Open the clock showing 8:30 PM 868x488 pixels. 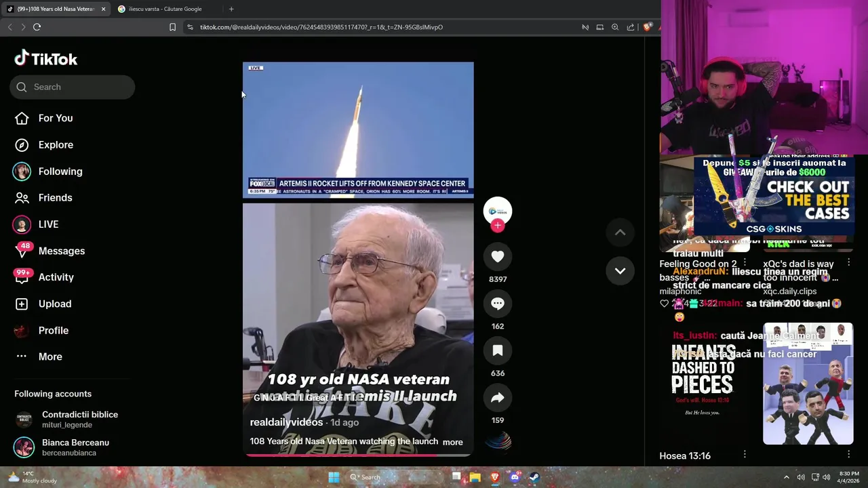click(850, 477)
